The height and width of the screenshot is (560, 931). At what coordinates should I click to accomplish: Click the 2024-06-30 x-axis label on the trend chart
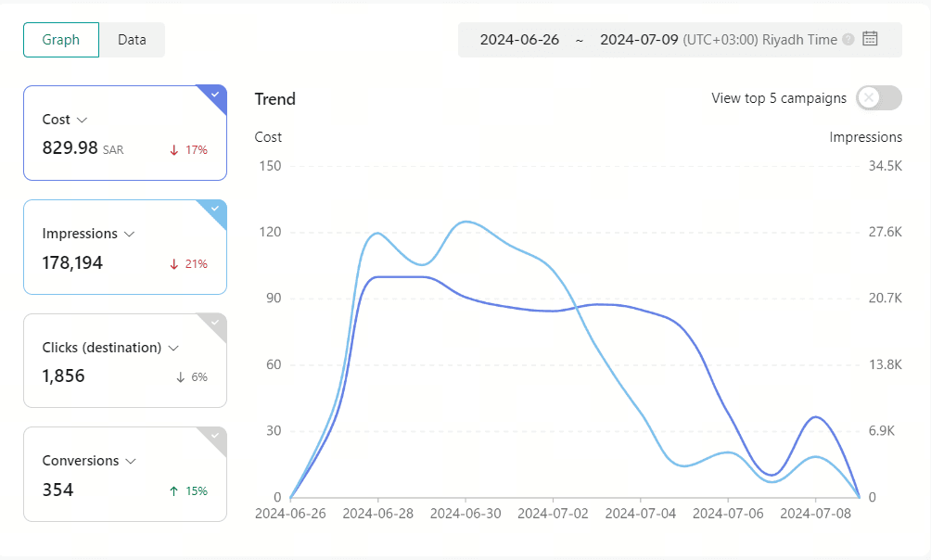(x=465, y=514)
